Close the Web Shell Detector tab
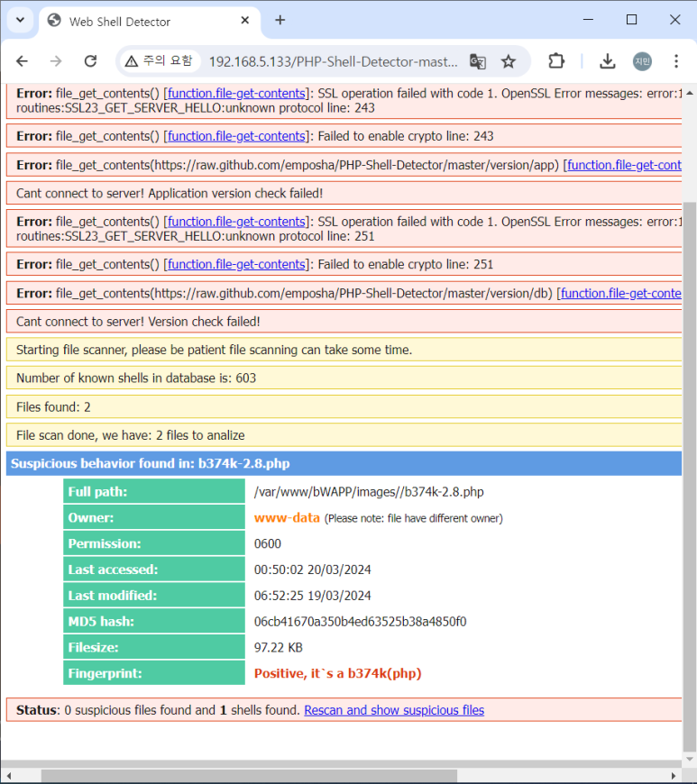 click(x=244, y=21)
